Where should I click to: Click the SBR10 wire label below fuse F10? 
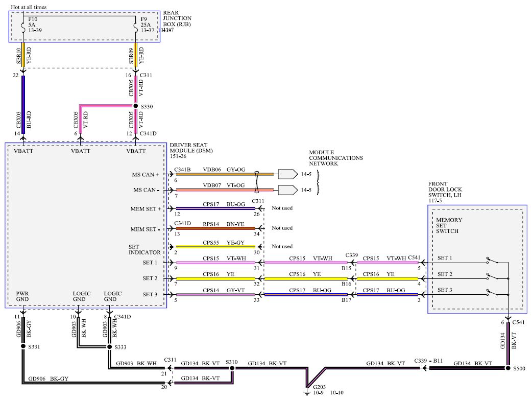[19, 55]
